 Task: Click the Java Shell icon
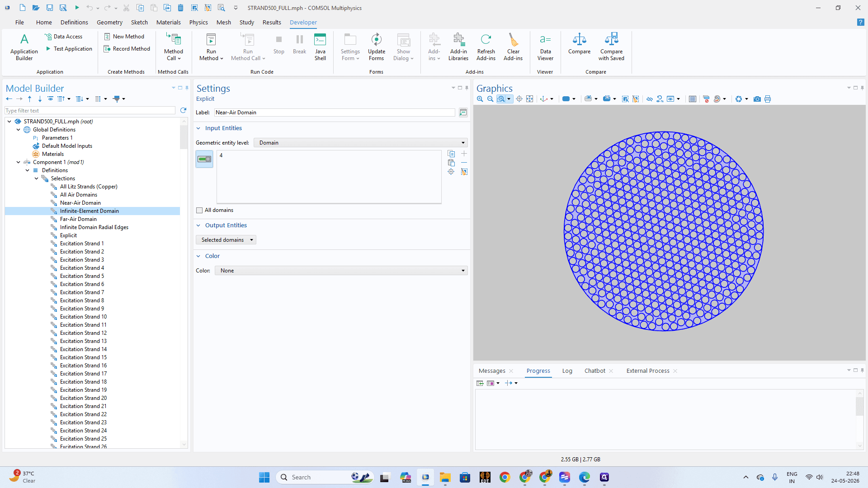(320, 47)
